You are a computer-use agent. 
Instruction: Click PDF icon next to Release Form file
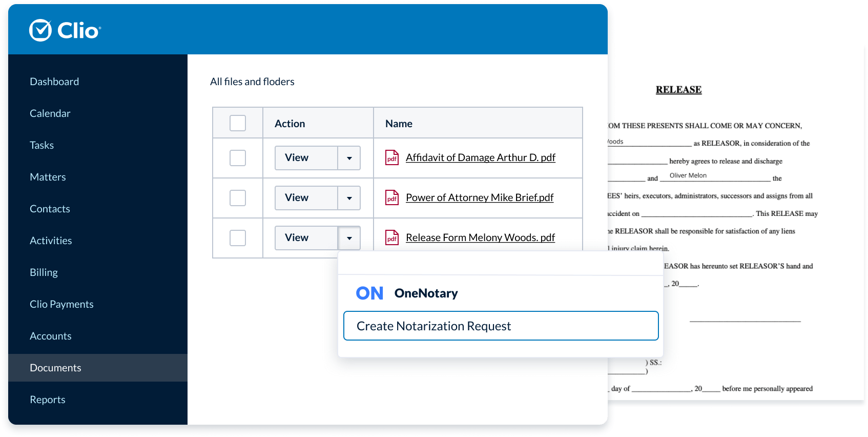(392, 237)
